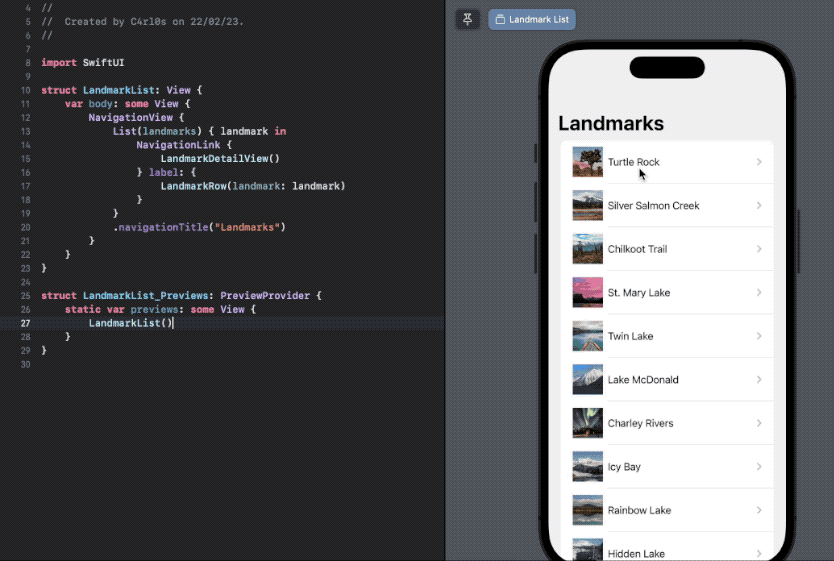Viewport: 834px width, 561px height.
Task: Click the PreviewProvider type in code
Action: click(x=265, y=296)
